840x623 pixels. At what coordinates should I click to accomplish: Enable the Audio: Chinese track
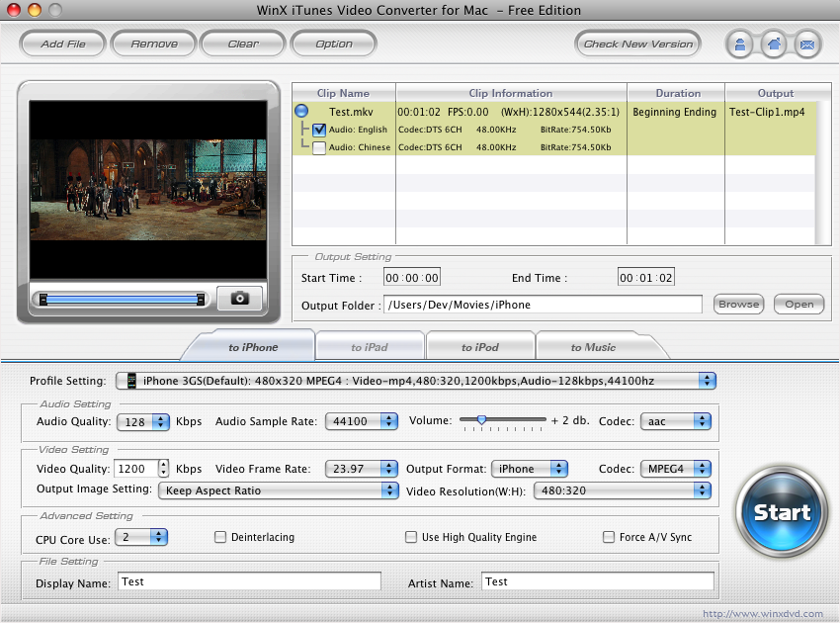(319, 147)
